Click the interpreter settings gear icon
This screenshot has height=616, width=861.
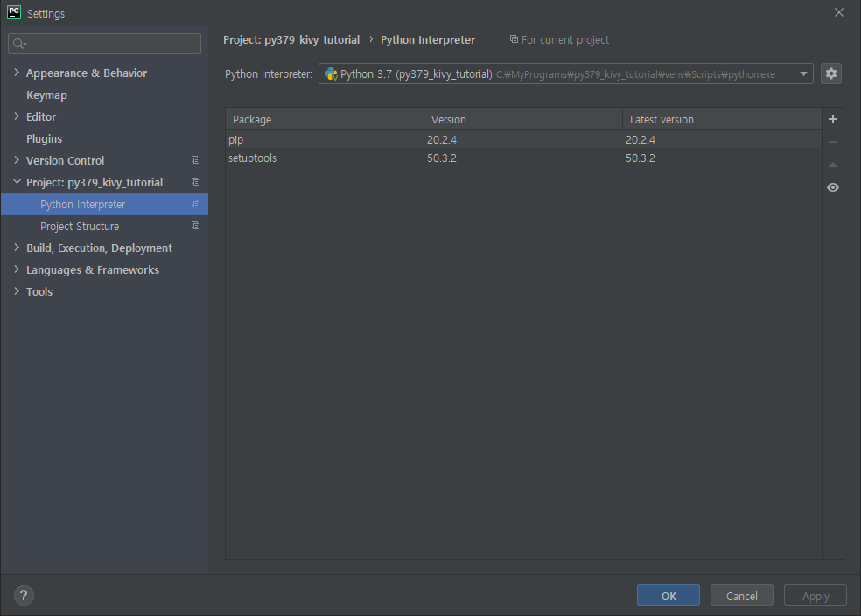(x=830, y=73)
